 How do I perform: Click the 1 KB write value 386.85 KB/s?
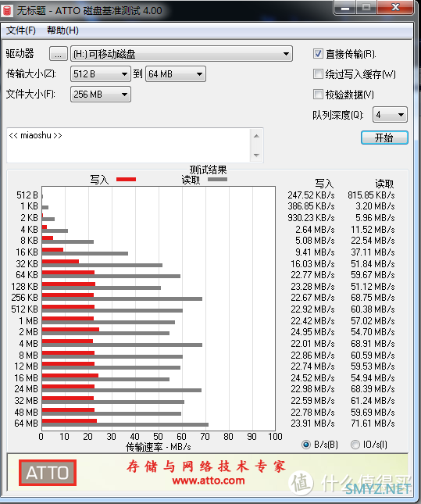[x=311, y=206]
